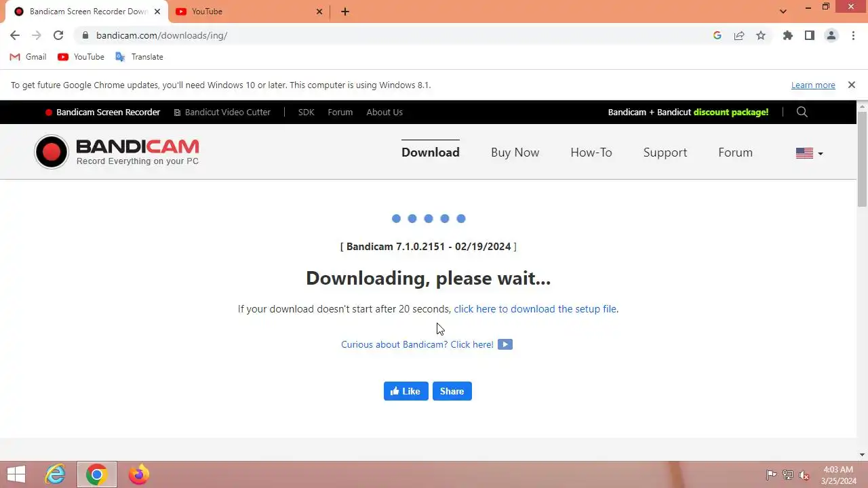Viewport: 868px width, 488px height.
Task: Click the Facebook Like button
Action: tap(406, 391)
